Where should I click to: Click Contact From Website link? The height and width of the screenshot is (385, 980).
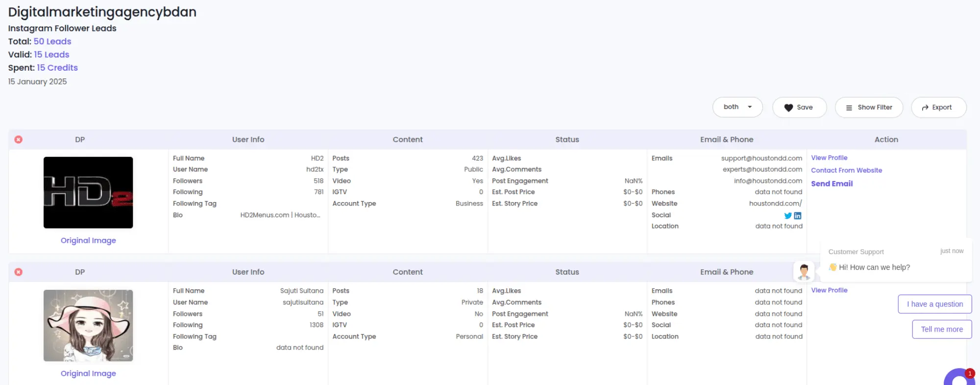click(846, 171)
